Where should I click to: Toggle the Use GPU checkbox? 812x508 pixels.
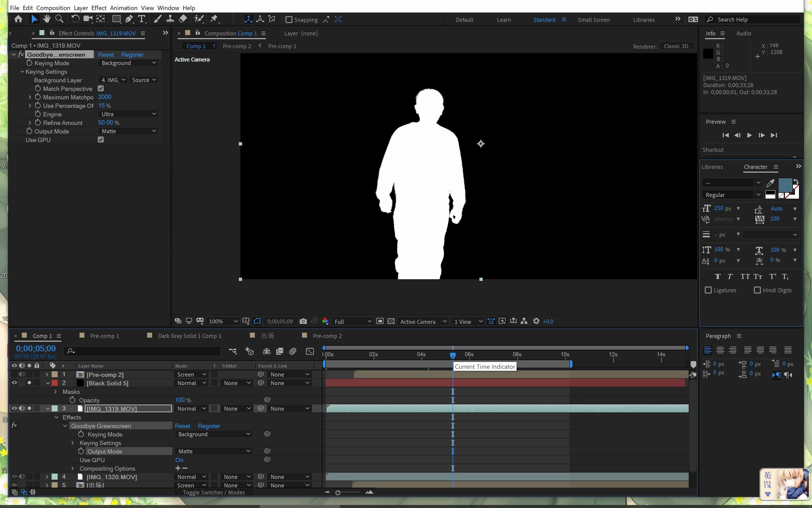pyautogui.click(x=101, y=140)
